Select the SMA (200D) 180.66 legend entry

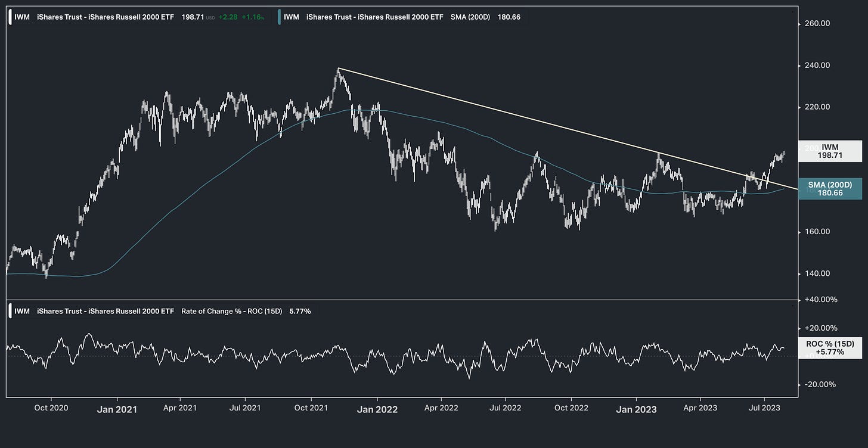pyautogui.click(x=402, y=17)
